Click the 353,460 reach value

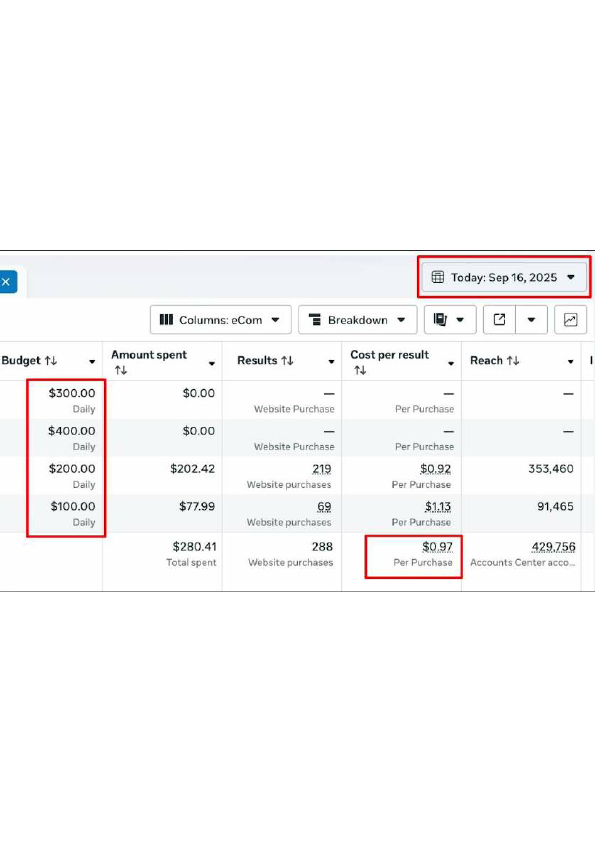551,469
